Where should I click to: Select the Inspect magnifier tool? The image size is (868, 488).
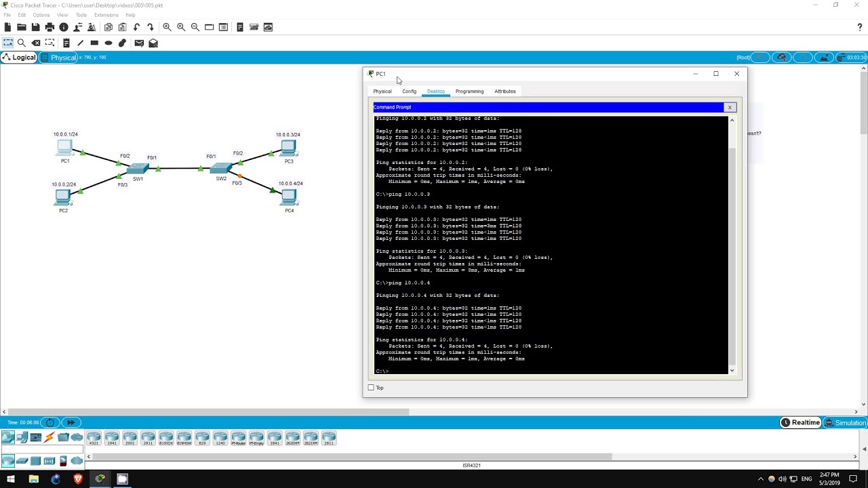[21, 43]
